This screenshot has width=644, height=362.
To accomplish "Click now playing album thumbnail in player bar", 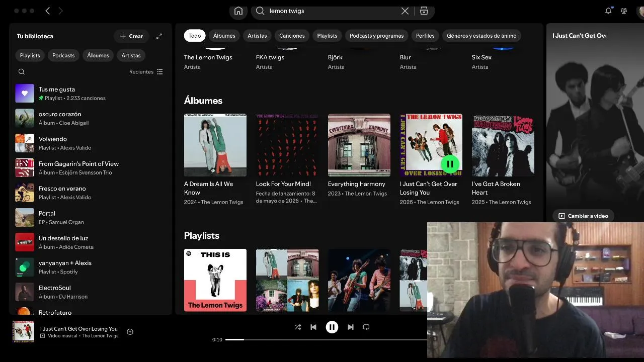I will point(24,332).
